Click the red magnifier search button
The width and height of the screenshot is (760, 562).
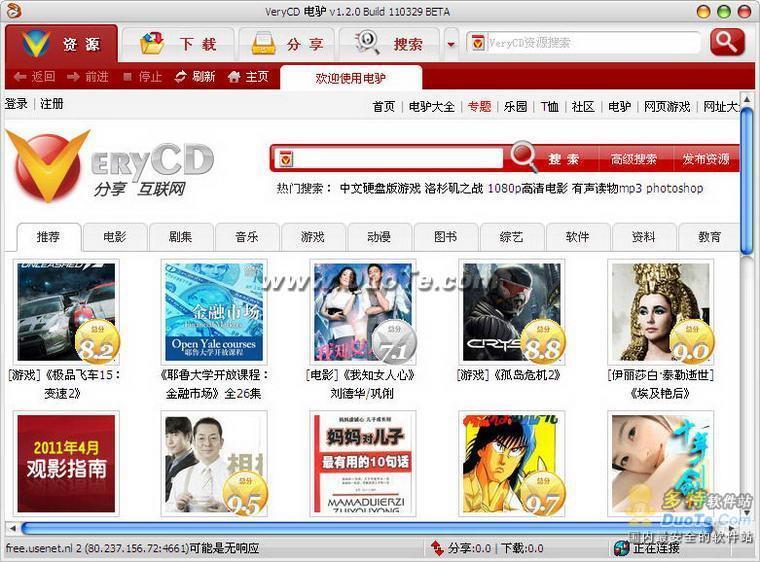[727, 43]
